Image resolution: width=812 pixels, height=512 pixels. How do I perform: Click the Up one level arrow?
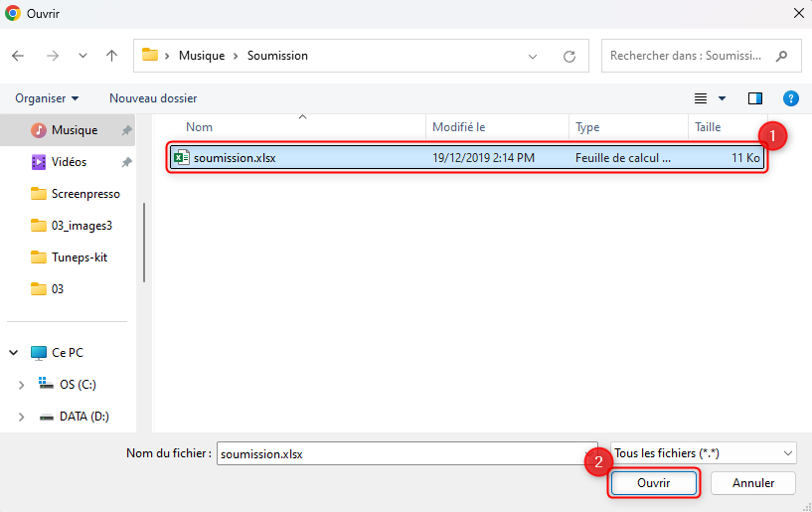(112, 56)
